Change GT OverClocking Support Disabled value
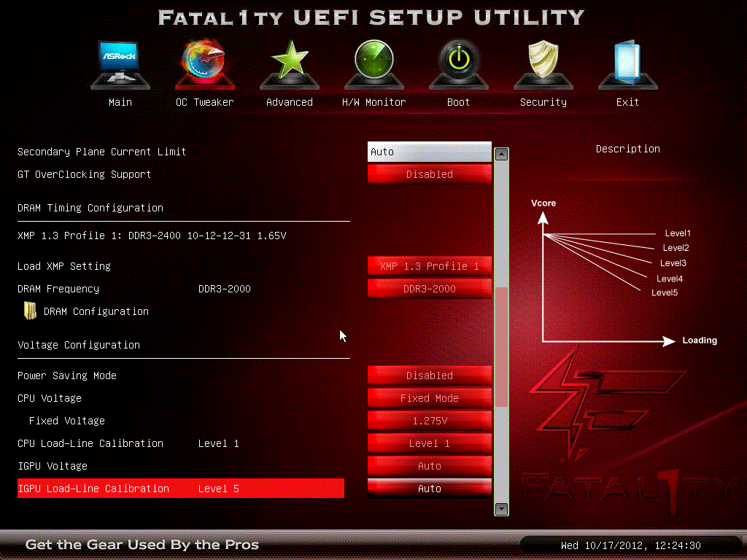747x560 pixels. point(429,174)
